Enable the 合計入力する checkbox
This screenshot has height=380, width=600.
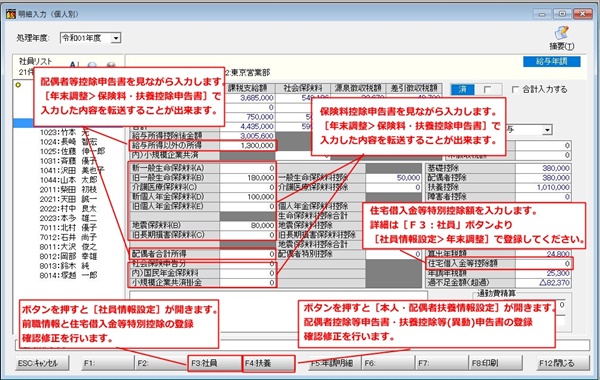click(x=515, y=90)
